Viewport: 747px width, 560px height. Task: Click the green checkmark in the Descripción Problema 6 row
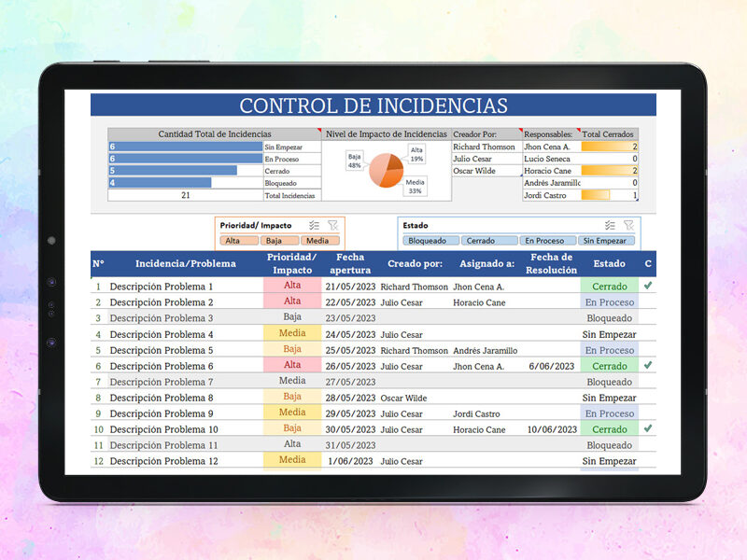tap(648, 365)
